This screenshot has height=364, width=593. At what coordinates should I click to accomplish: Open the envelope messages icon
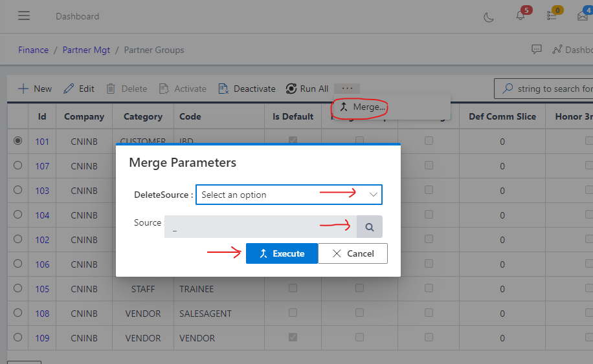(583, 16)
